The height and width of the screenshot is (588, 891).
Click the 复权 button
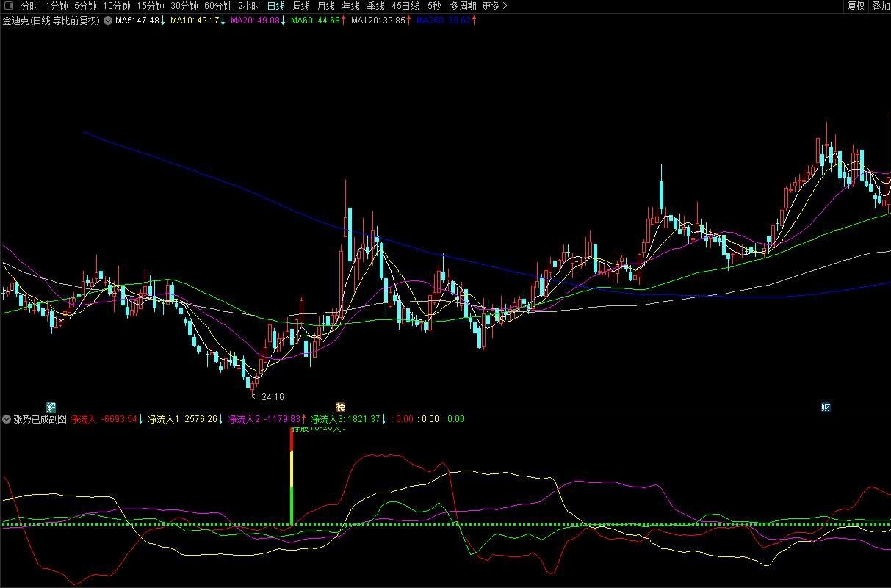point(856,6)
